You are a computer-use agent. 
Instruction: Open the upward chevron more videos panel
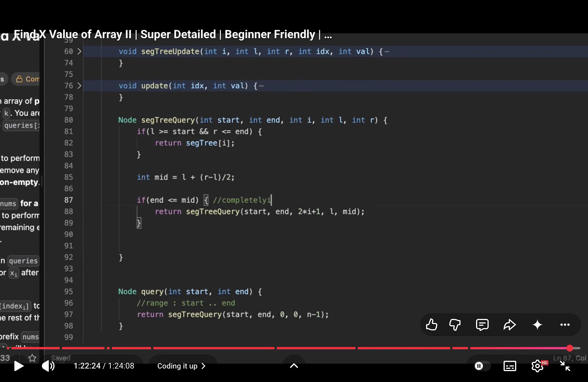(294, 366)
